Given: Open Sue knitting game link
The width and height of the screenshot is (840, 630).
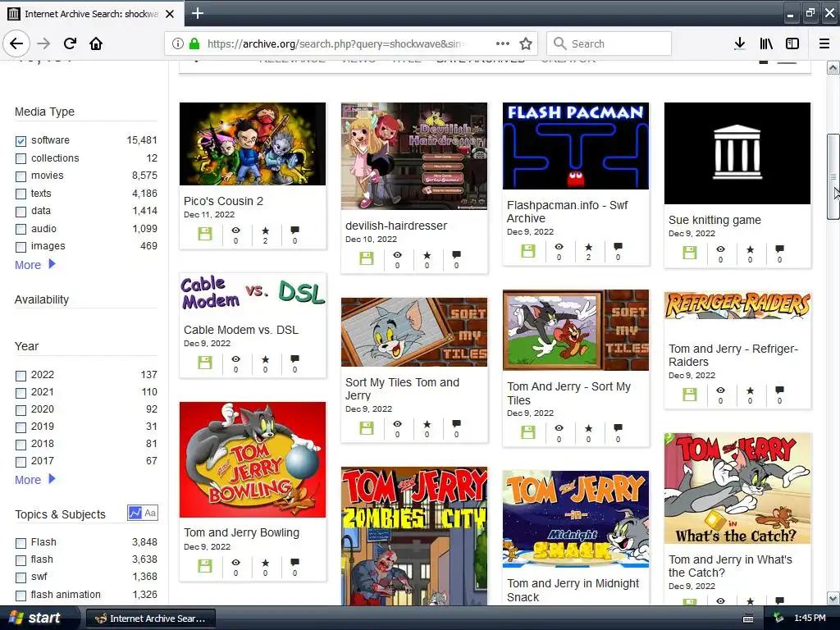Looking at the screenshot, I should tap(714, 220).
